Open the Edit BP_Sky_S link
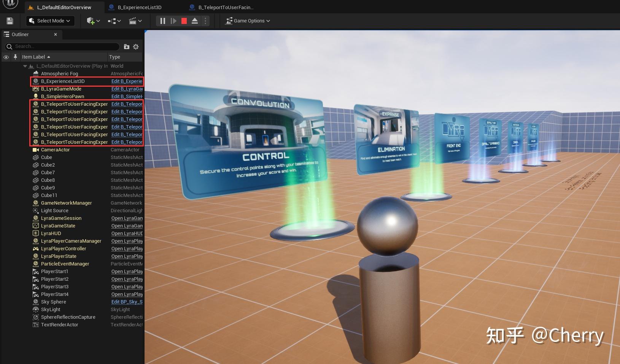 (x=127, y=302)
